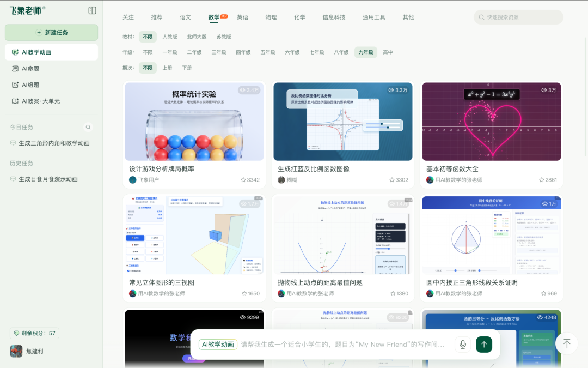Open the 基本初等函数大全 video thumbnail
Image resolution: width=588 pixels, height=368 pixels.
pyautogui.click(x=491, y=121)
